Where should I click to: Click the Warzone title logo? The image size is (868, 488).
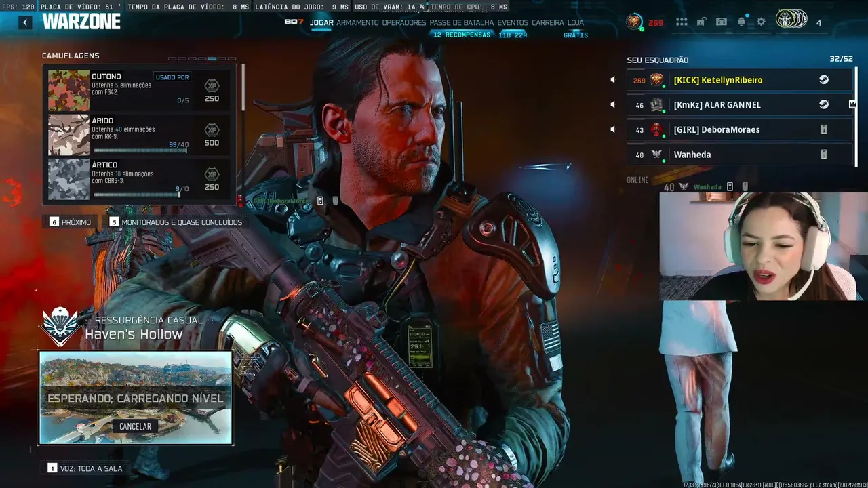click(x=81, y=22)
